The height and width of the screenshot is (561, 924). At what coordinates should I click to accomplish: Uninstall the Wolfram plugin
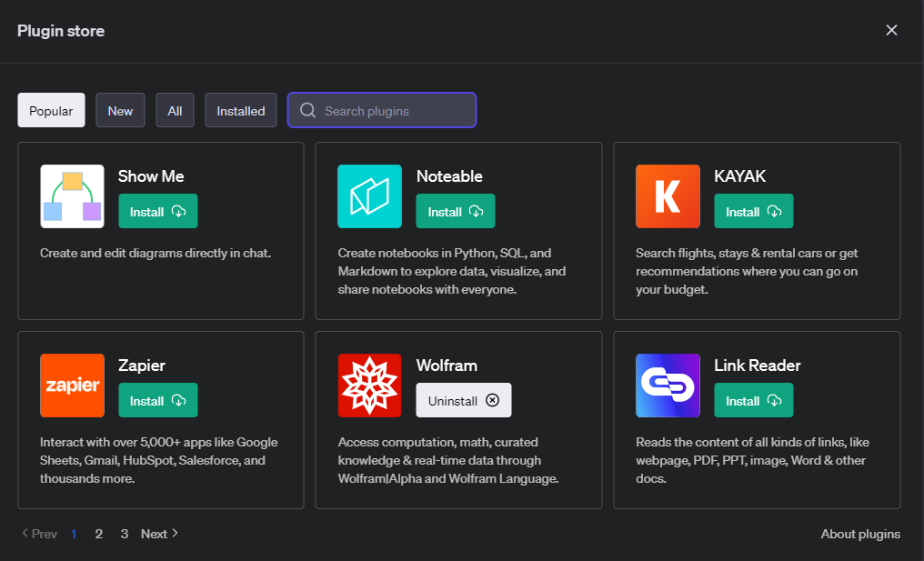463,401
